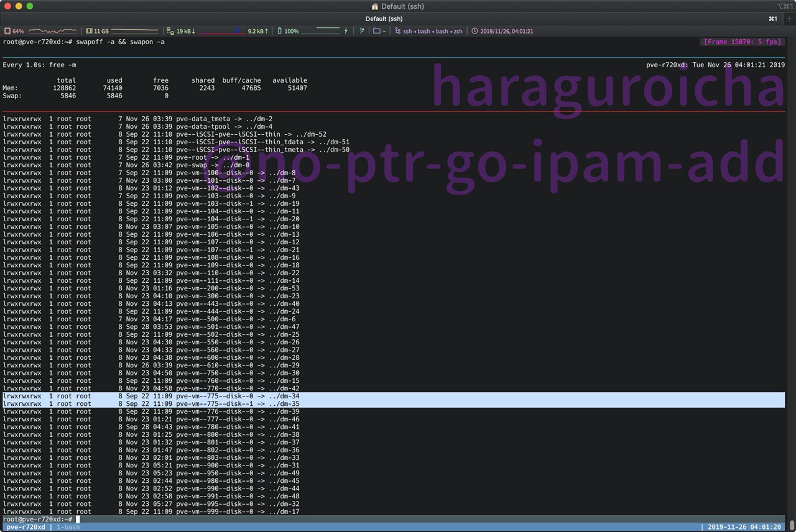
Task: Click the pve-vm--950--disk--0 row
Action: [151, 473]
